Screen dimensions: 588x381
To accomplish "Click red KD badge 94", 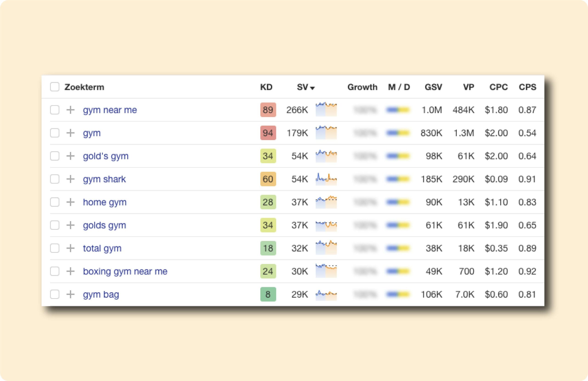I will [x=268, y=133].
